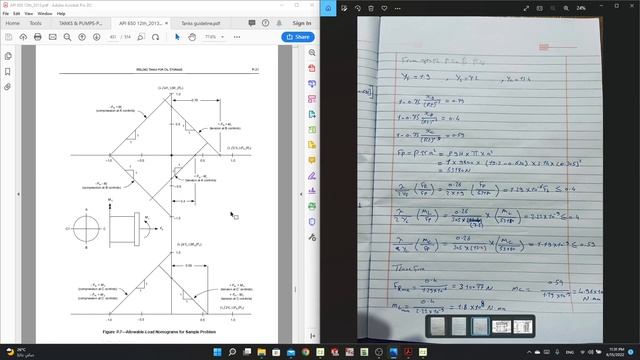Open customize tools icon in right pane

[312, 237]
